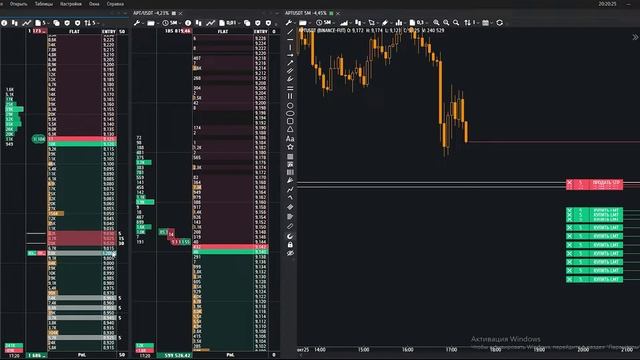
Task: Zoom in on the chart
Action: pos(436,23)
